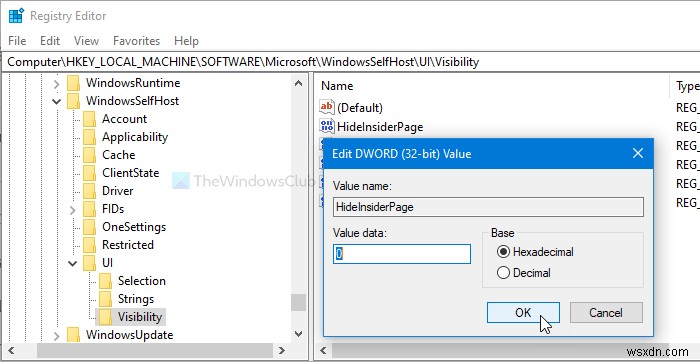Select the Strings key label
700x362 pixels.
(136, 299)
